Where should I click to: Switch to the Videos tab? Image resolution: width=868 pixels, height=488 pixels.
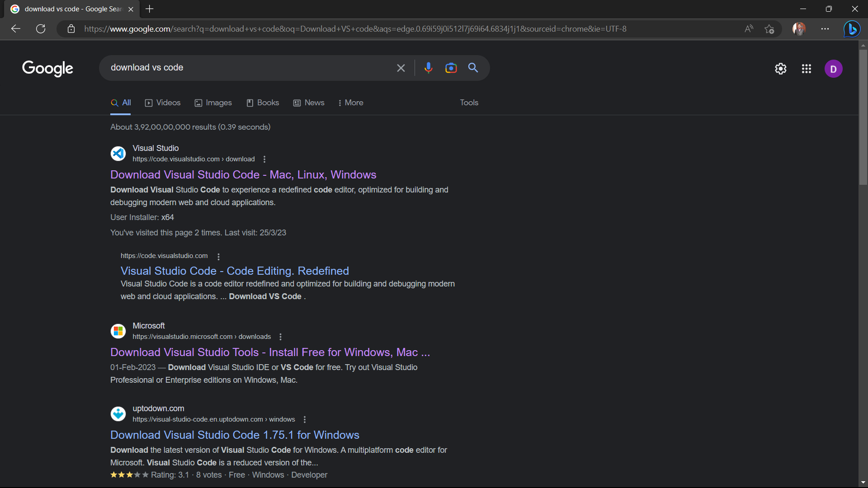162,103
